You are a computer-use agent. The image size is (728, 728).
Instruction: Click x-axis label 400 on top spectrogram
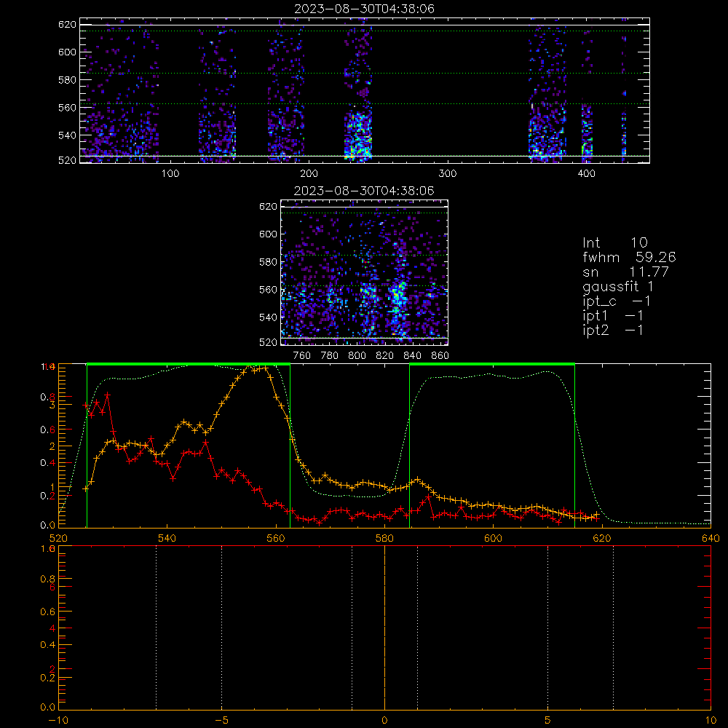586,173
